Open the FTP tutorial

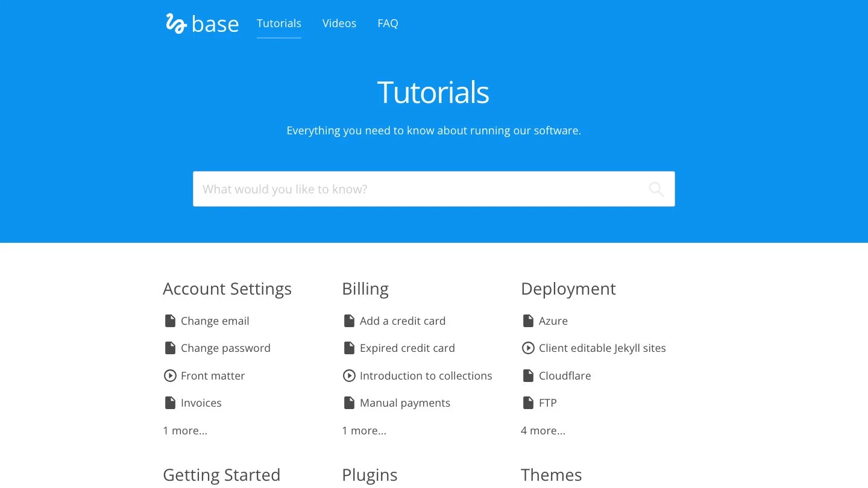tap(548, 403)
